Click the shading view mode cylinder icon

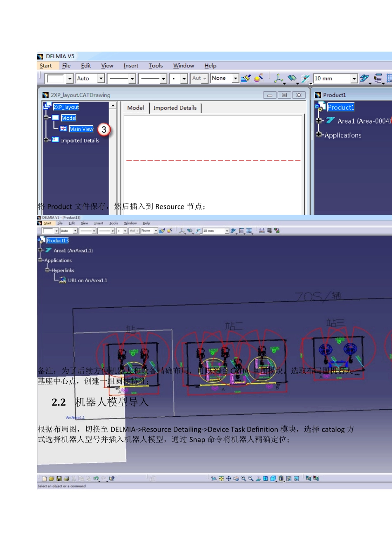[x=281, y=479]
